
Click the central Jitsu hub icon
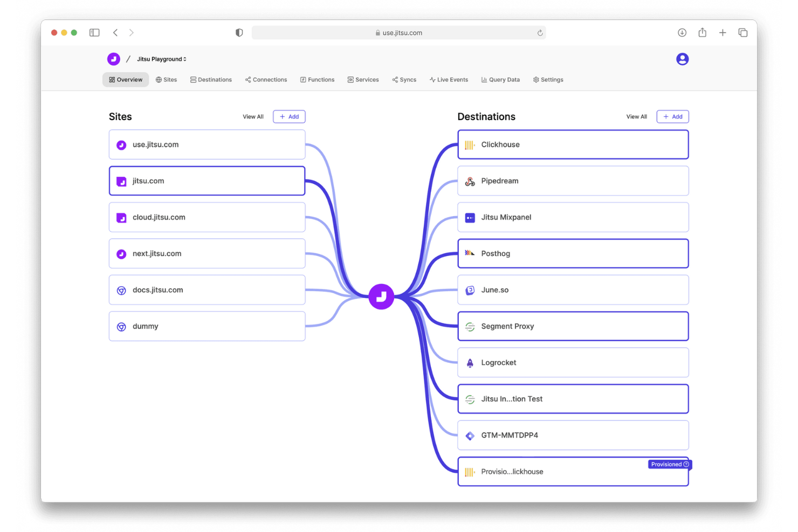click(x=381, y=296)
